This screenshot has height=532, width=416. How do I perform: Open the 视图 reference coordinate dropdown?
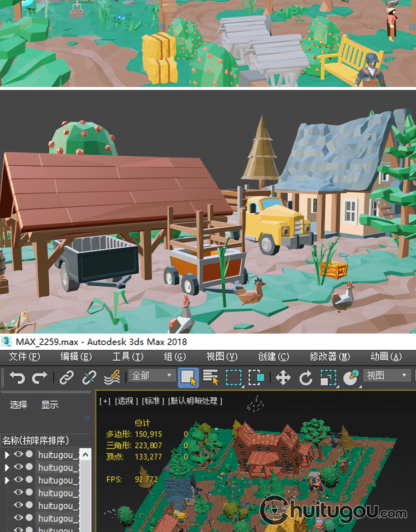click(x=387, y=376)
